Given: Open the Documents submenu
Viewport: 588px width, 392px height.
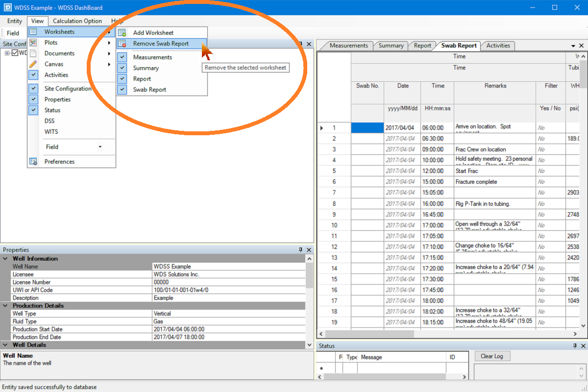Looking at the screenshot, I should (72, 53).
